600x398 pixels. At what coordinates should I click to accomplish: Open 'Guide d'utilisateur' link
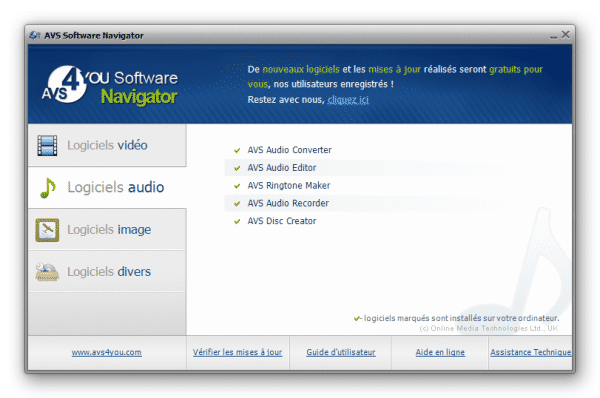341,352
